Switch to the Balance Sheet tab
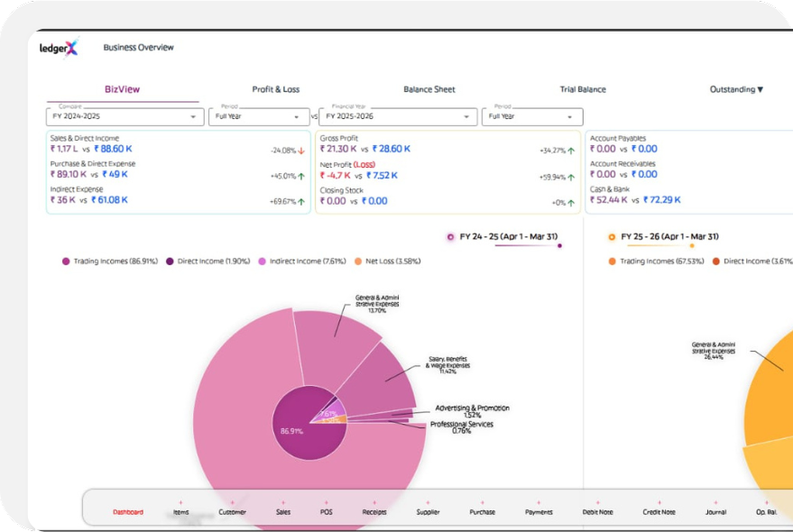The image size is (793, 532). (x=429, y=89)
